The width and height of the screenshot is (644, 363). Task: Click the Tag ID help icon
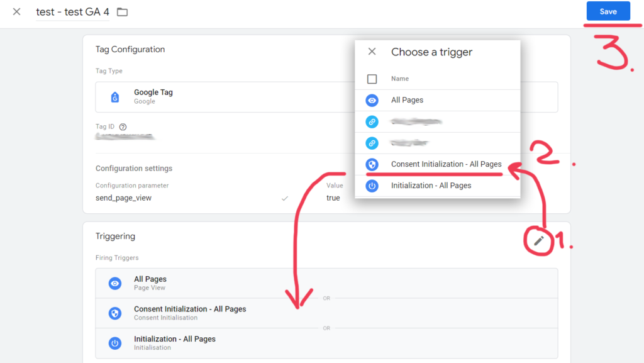(x=123, y=126)
